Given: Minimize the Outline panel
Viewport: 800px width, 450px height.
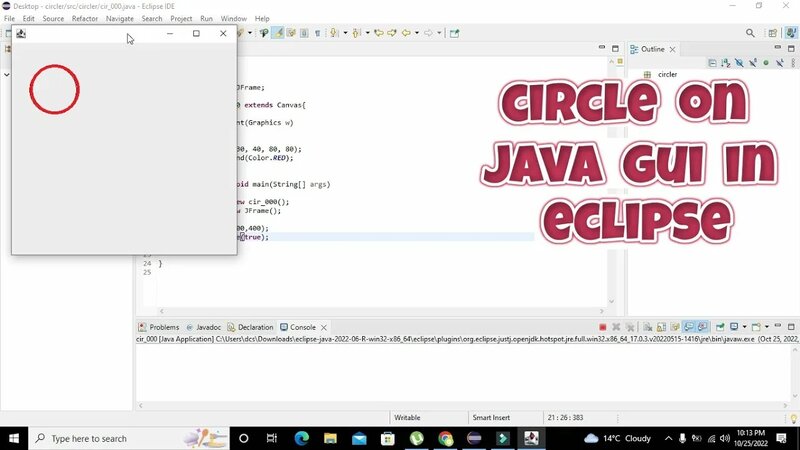Looking at the screenshot, I should click(778, 47).
